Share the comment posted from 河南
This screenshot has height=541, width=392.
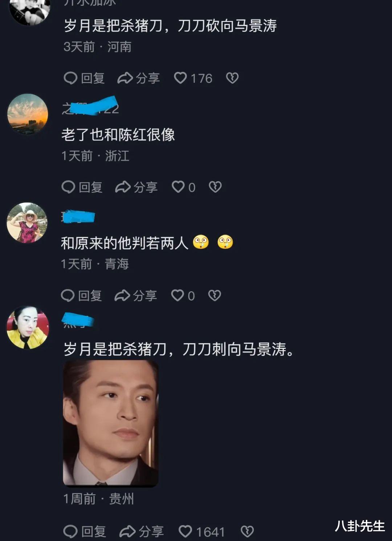(x=138, y=78)
